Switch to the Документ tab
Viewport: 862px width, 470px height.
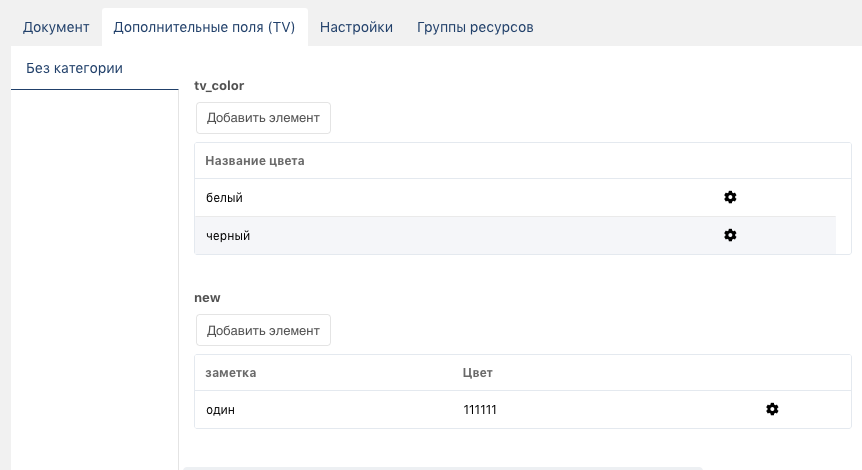(x=56, y=28)
